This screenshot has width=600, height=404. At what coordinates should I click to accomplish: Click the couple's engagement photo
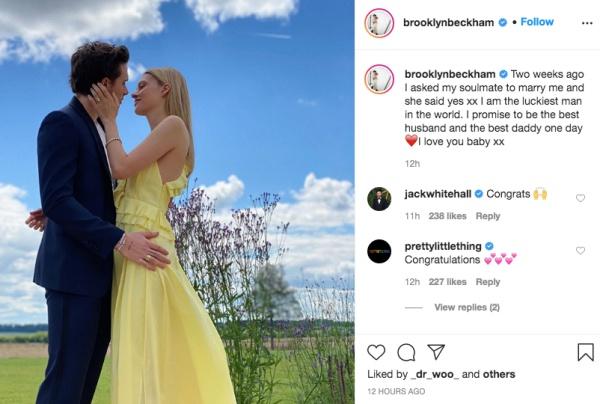(x=177, y=202)
